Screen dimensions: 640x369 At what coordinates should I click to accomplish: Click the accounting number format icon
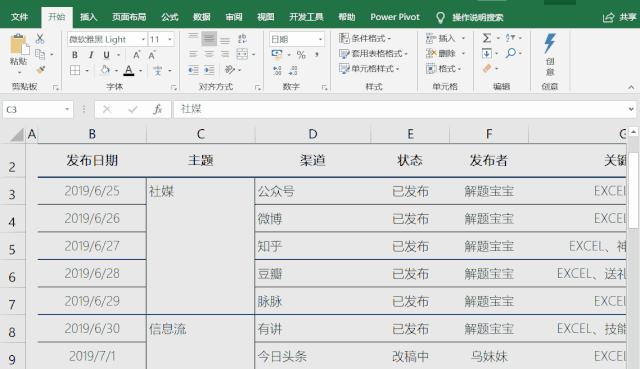[277, 54]
